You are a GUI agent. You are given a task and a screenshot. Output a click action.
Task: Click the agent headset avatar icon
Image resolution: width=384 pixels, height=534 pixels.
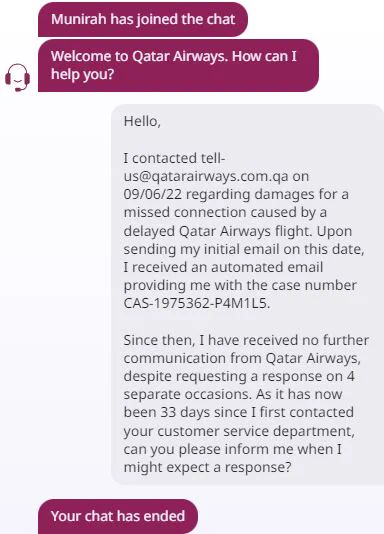[x=17, y=78]
